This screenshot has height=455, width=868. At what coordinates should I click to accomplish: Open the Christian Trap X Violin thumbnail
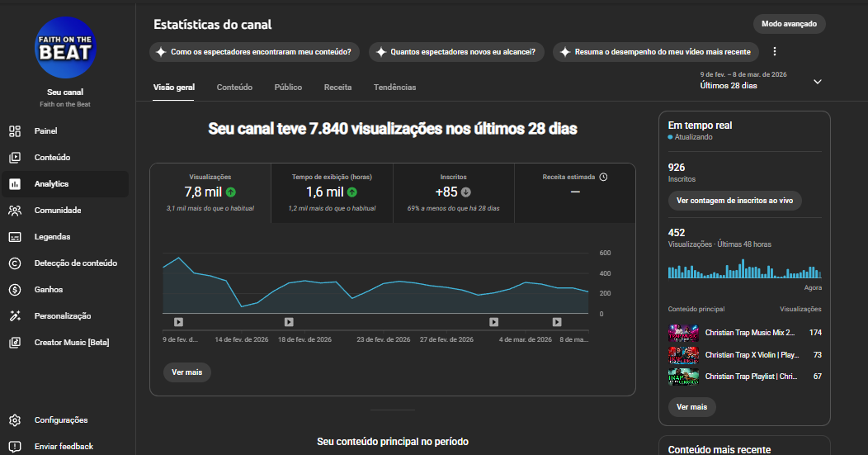point(683,355)
